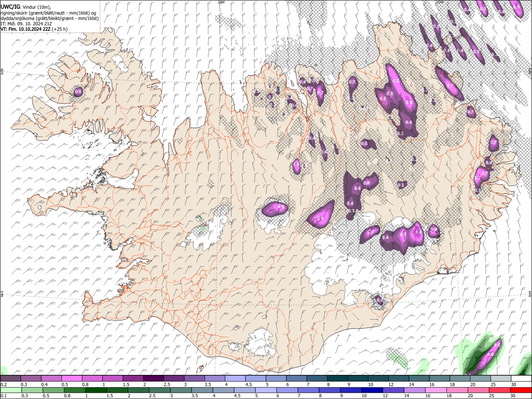Click the 'UWC/IG' title text

pyautogui.click(x=10, y=6)
